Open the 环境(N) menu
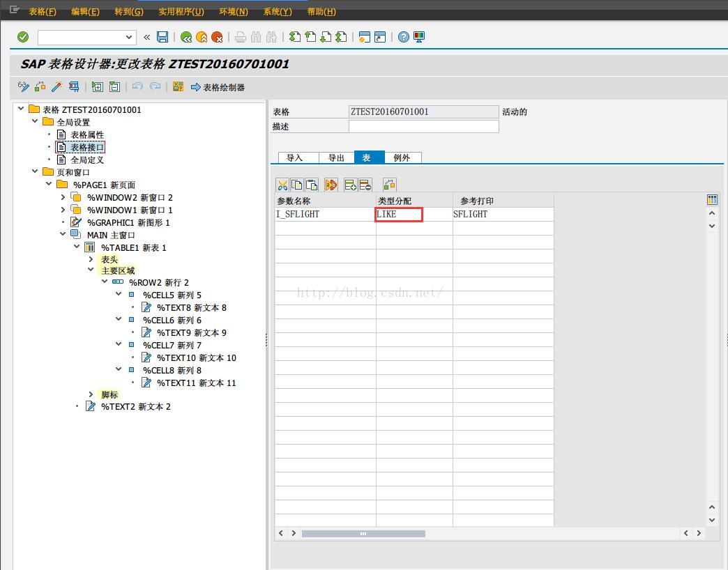Image resolution: width=728 pixels, height=570 pixels. [234, 12]
